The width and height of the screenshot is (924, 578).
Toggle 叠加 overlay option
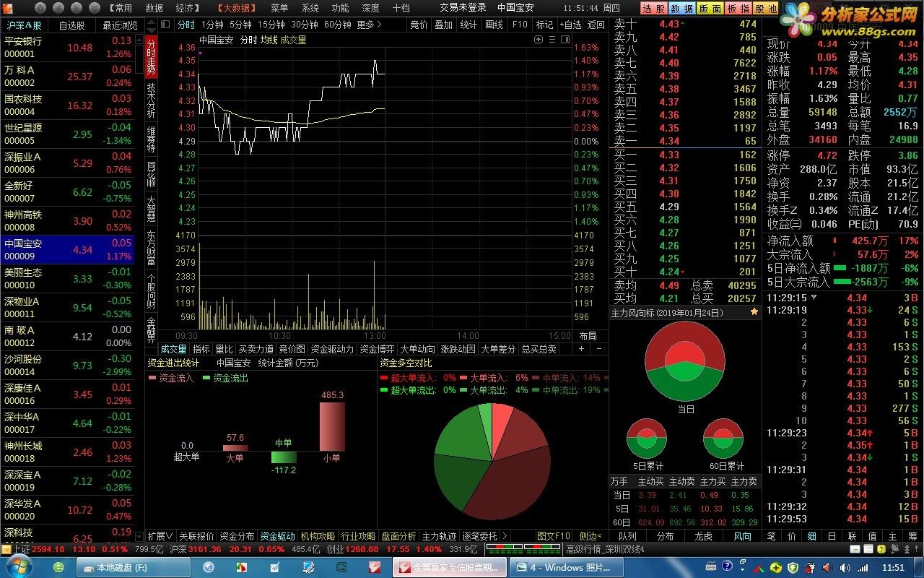point(443,25)
